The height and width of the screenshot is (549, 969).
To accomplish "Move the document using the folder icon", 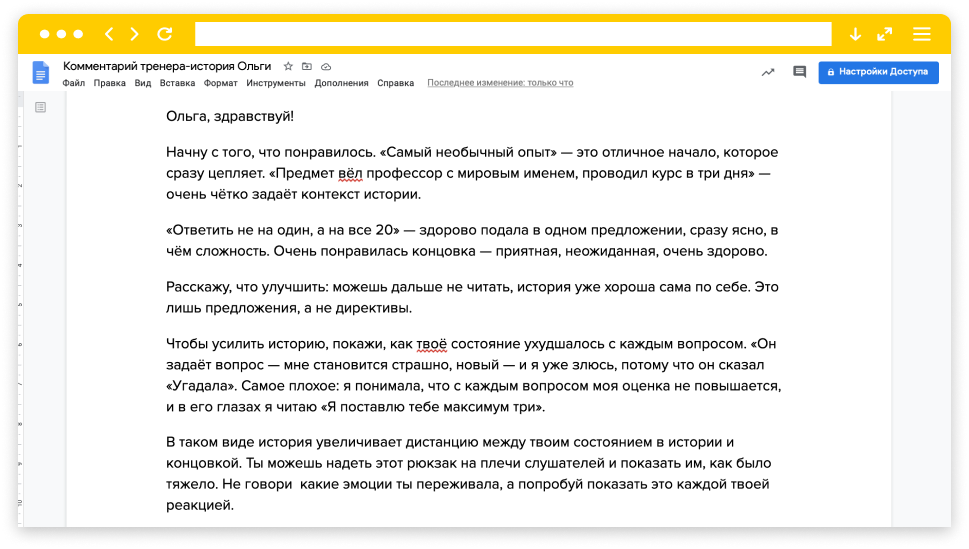I will pyautogui.click(x=307, y=66).
